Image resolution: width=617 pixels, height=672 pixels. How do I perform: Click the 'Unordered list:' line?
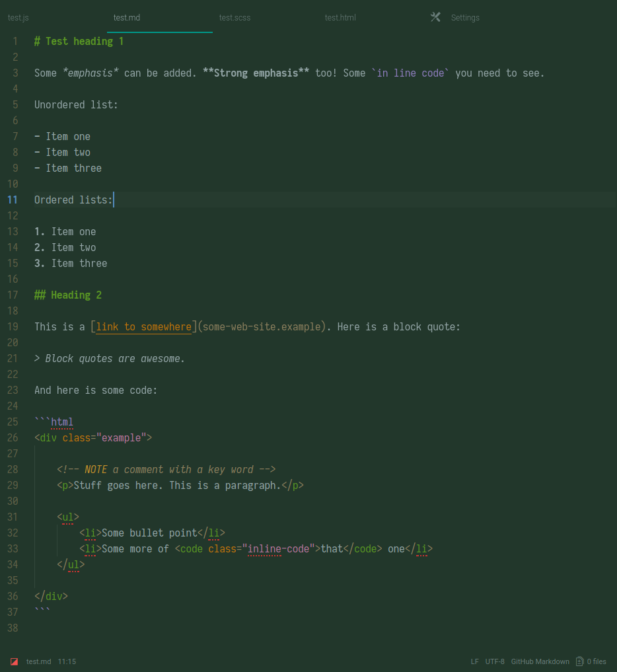click(x=76, y=104)
